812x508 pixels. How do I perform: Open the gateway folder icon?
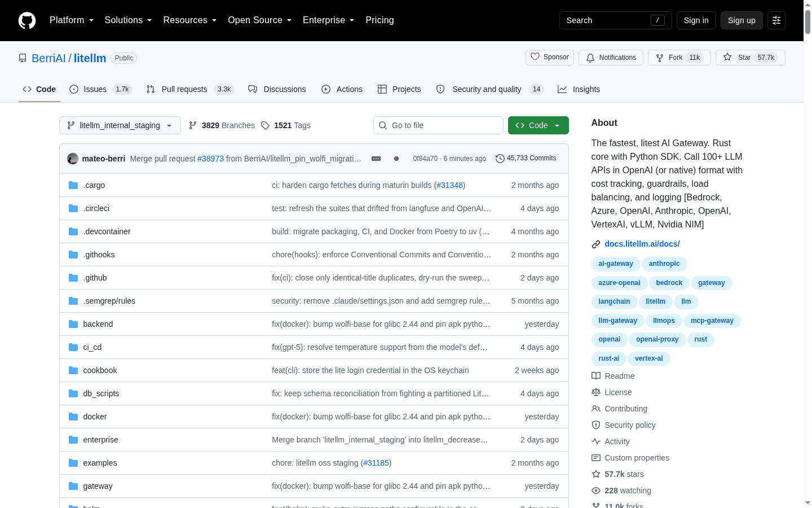73,486
